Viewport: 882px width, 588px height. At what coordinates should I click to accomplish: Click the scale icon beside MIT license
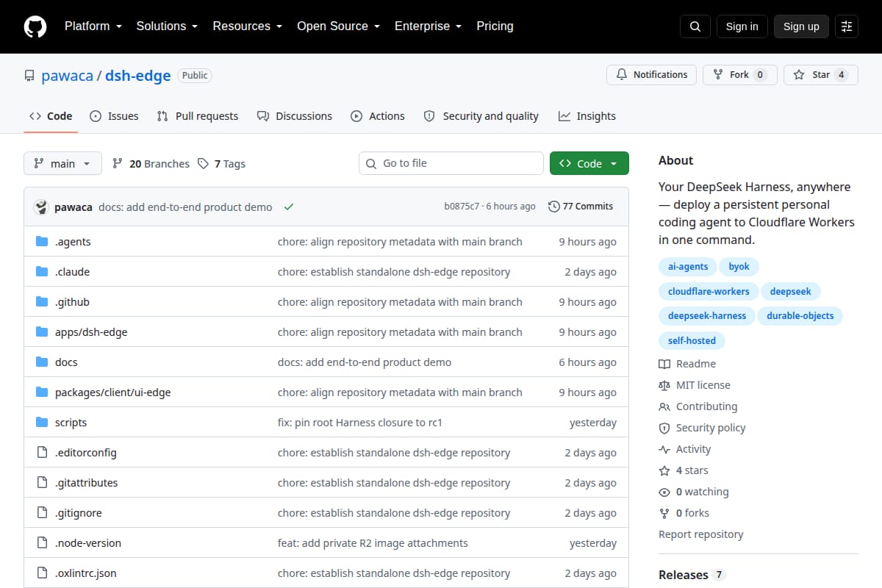[x=664, y=385]
